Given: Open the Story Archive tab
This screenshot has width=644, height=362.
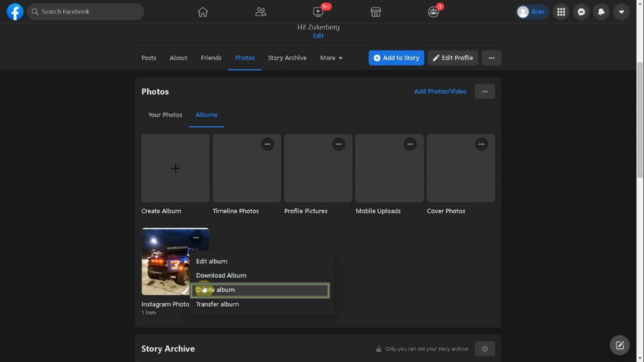Looking at the screenshot, I should coord(287,58).
